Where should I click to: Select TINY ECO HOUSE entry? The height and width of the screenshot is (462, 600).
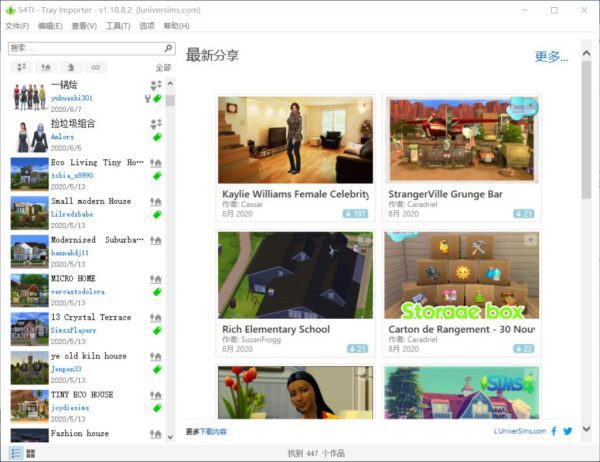(x=87, y=406)
